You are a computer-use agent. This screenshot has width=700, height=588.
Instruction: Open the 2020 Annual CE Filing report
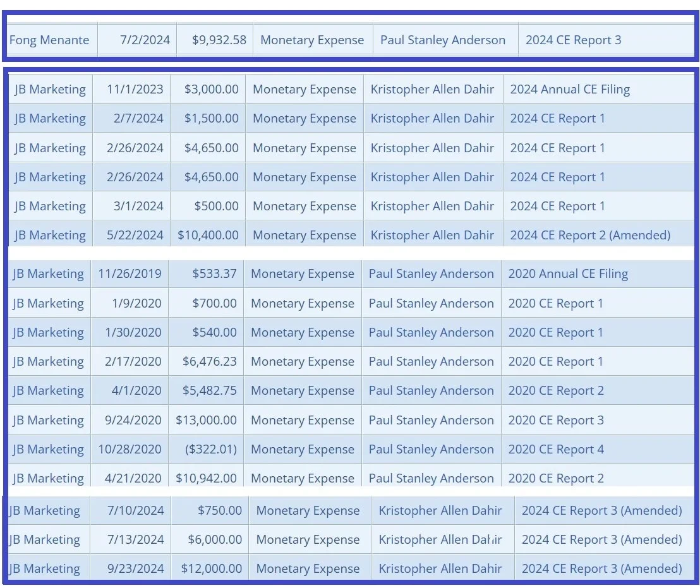pos(568,274)
